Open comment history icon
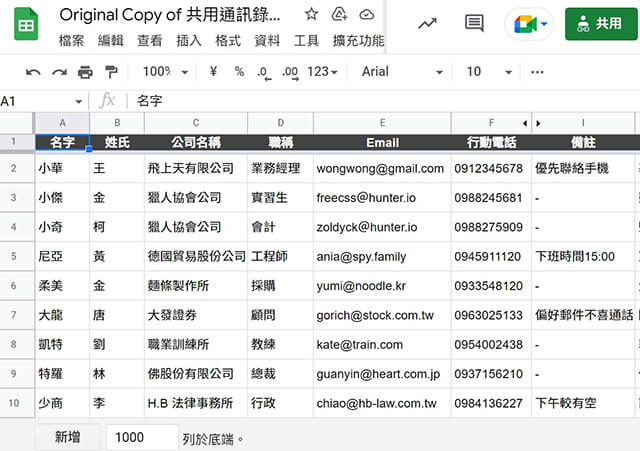 click(x=474, y=23)
